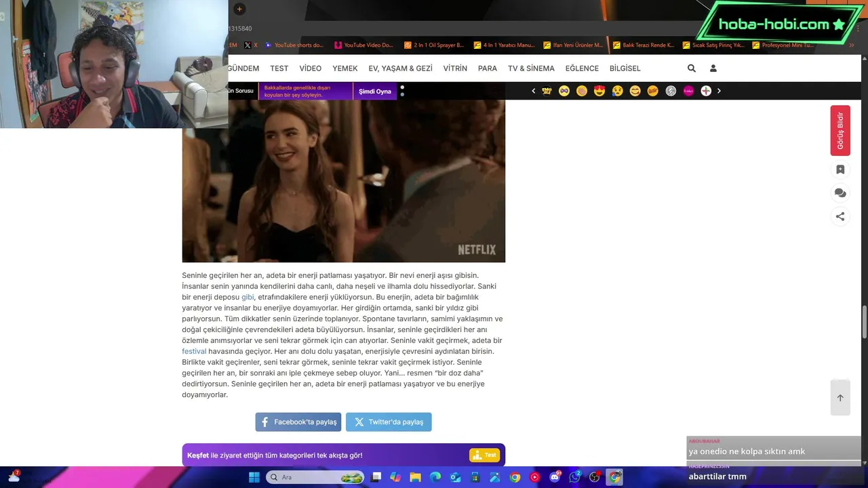868x488 pixels.
Task: Open WhatsApp from the taskbar
Action: click(575, 477)
